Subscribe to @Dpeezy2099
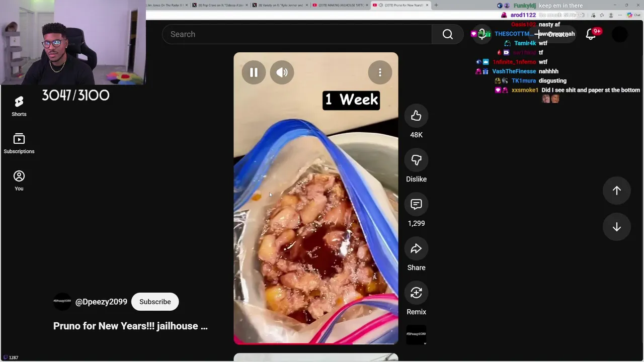This screenshot has width=644, height=362. click(x=155, y=302)
